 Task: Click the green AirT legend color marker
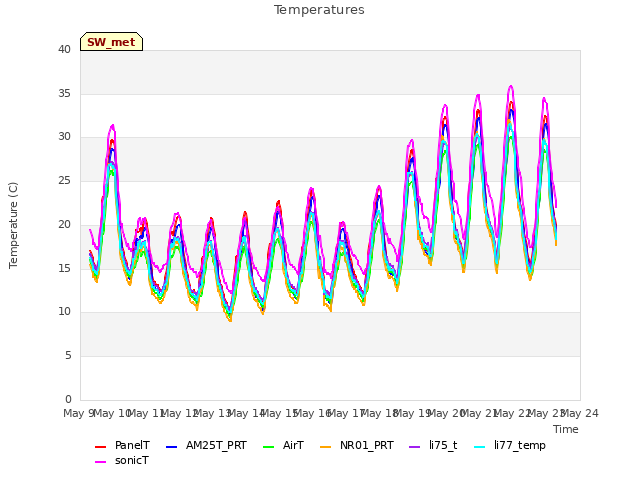(269, 447)
